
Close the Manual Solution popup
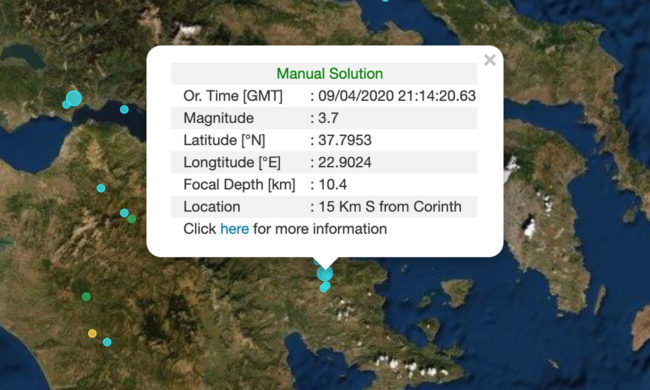490,60
